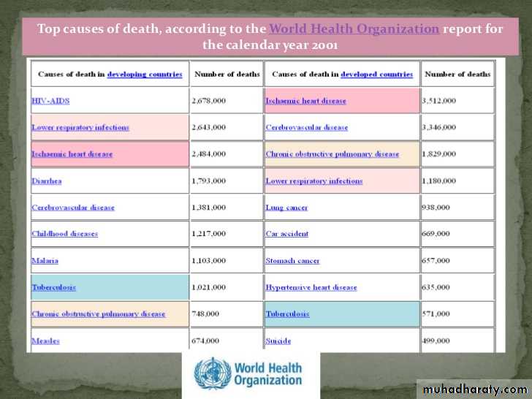Viewport: 532px width, 399px height.
Task: Click Ischaemic heart disease under developed countries
Action: pos(305,101)
